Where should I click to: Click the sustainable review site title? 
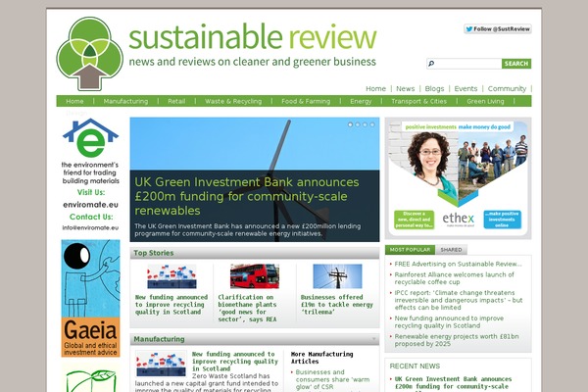[x=253, y=36]
